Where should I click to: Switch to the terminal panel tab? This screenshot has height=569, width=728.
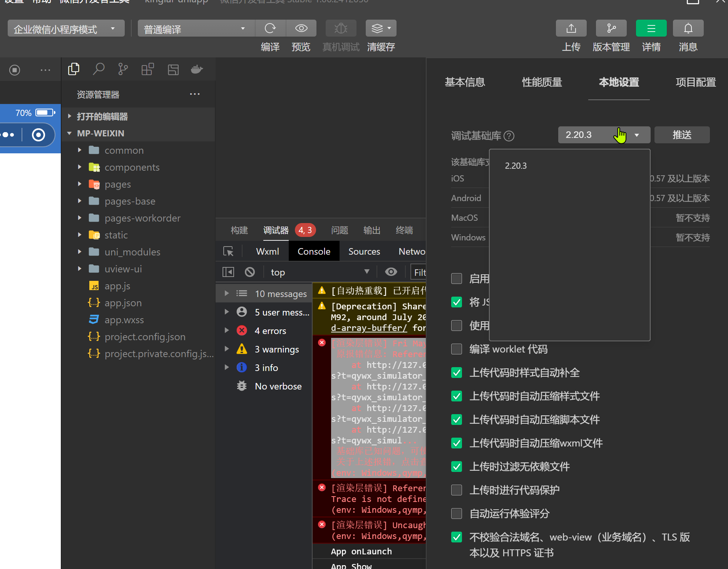point(404,230)
